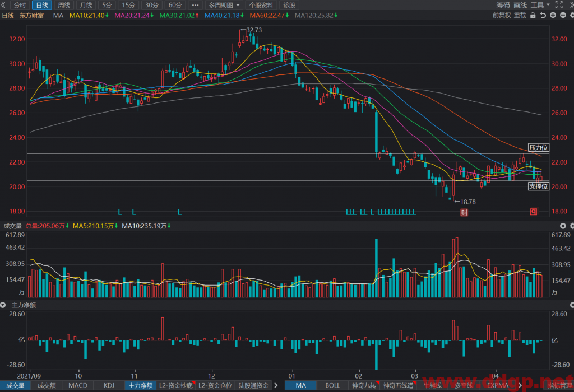Viewport: 574px width, 392px height.
Task: Open main chart settings gear icon
Action: [571, 15]
